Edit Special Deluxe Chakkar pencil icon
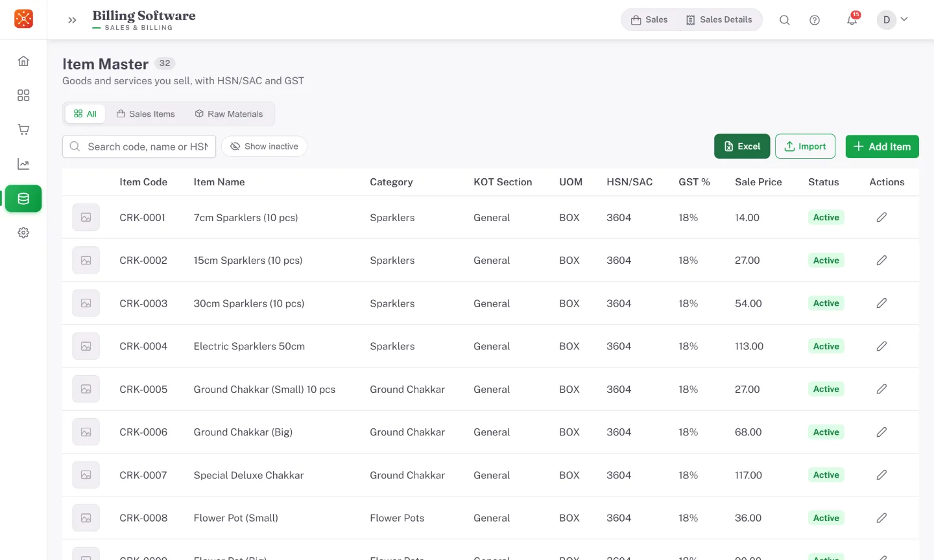The width and height of the screenshot is (934, 560). [881, 475]
